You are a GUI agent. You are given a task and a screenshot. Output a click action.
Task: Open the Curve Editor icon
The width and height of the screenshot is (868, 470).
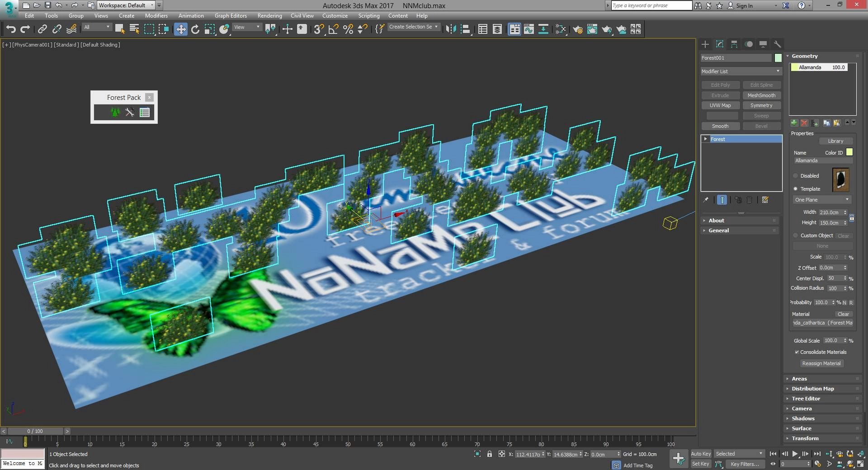(x=528, y=29)
